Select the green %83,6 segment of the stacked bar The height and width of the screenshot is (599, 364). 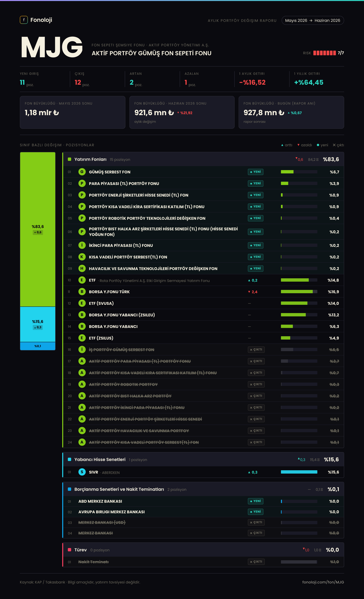[x=38, y=229]
